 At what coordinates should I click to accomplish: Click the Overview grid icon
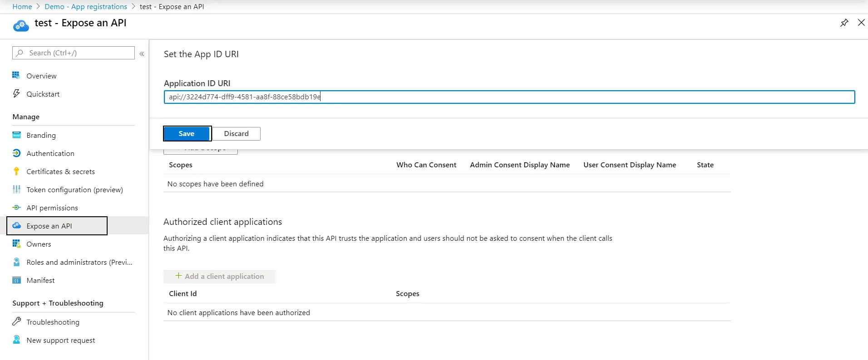coord(16,75)
